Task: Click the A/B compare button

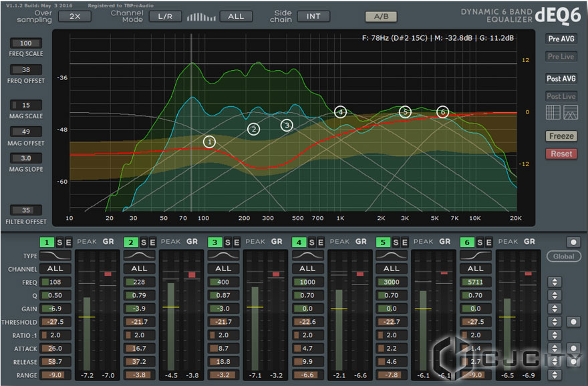Action: point(381,17)
